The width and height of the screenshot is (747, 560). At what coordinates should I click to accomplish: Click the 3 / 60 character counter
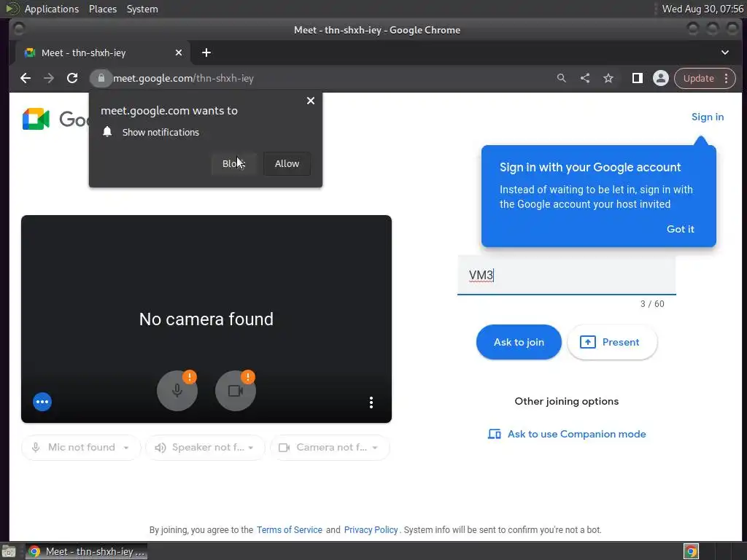(x=652, y=304)
